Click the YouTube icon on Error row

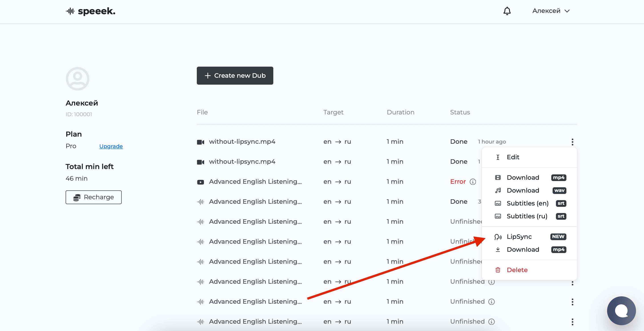[200, 182]
